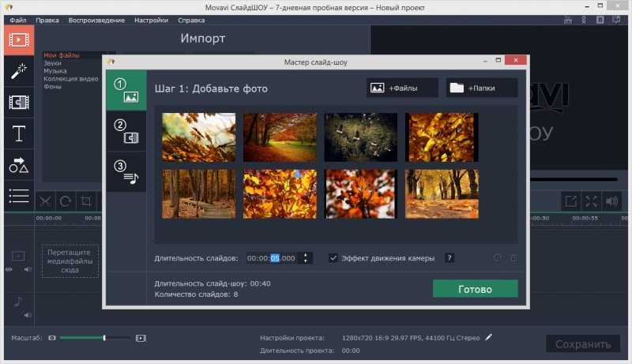Viewport: 632px width, 364px height.
Task: Decrease slide duration with the down arrow
Action: pos(306,261)
